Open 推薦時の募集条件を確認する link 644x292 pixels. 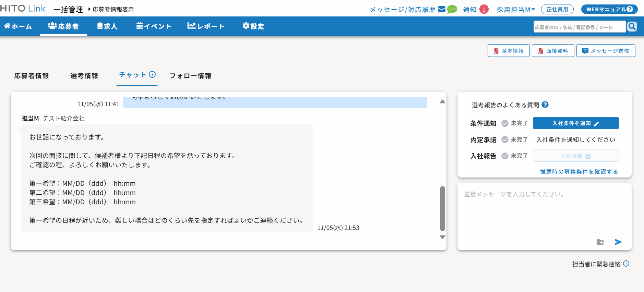579,172
